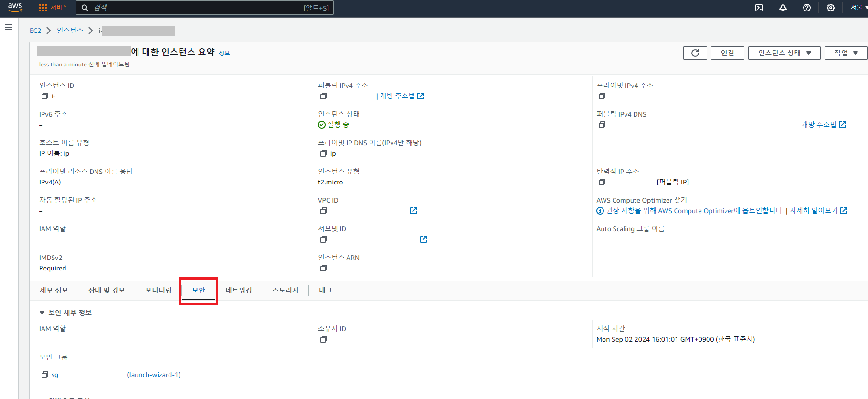The height and width of the screenshot is (399, 868).
Task: Go to 인스턴스 breadcrumb link
Action: click(70, 31)
